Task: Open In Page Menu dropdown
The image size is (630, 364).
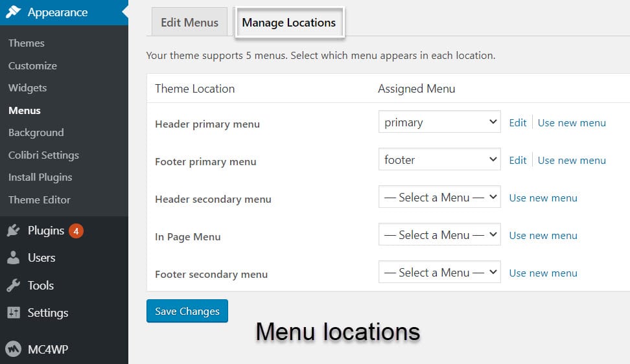Action: [439, 234]
